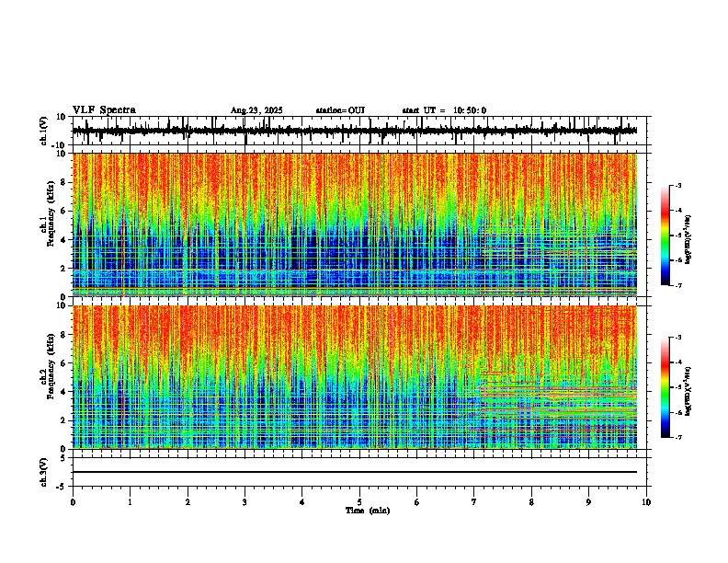728x563 pixels.
Task: Click the ch.2 colorbar 'log(PSD)' label
Action: 688,391
